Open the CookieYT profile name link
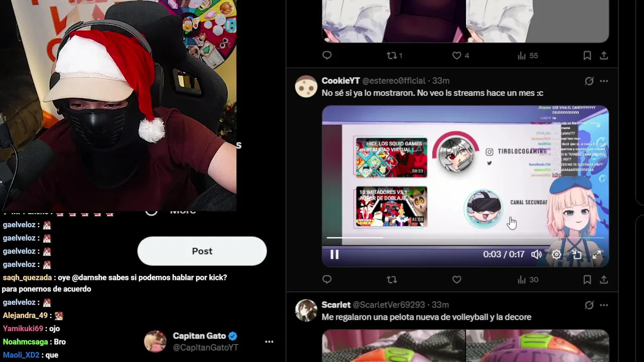The width and height of the screenshot is (644, 362). 341,81
